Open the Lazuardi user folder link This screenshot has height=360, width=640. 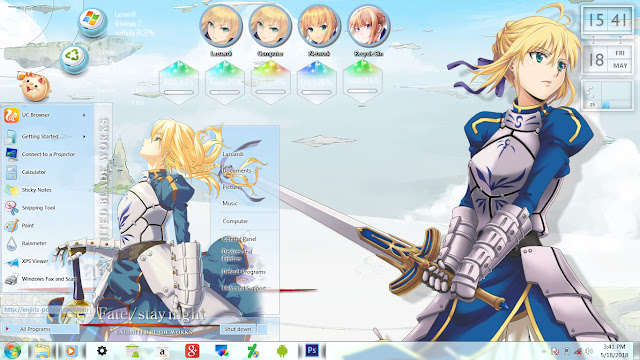[x=233, y=154]
